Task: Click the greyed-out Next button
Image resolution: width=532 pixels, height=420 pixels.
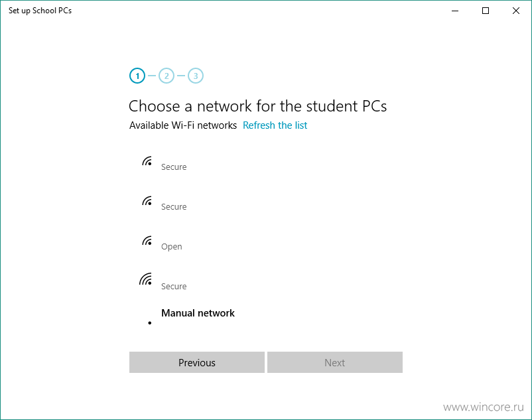Action: pyautogui.click(x=335, y=362)
